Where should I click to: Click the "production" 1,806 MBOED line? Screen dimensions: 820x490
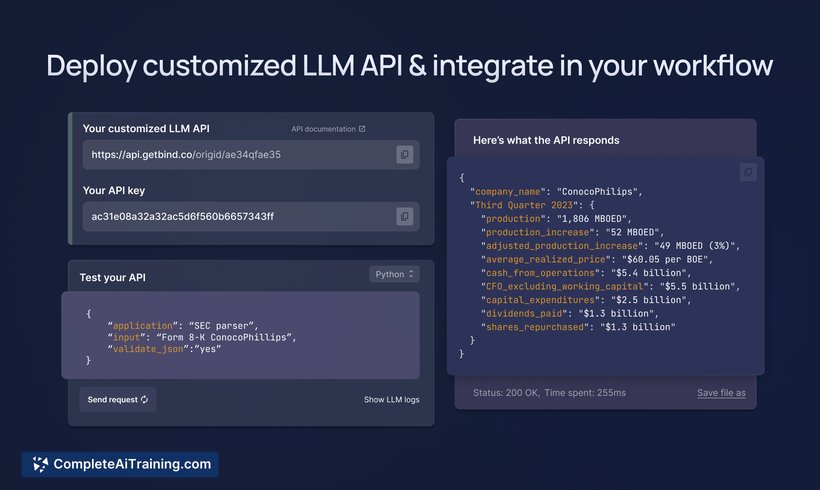pyautogui.click(x=556, y=219)
